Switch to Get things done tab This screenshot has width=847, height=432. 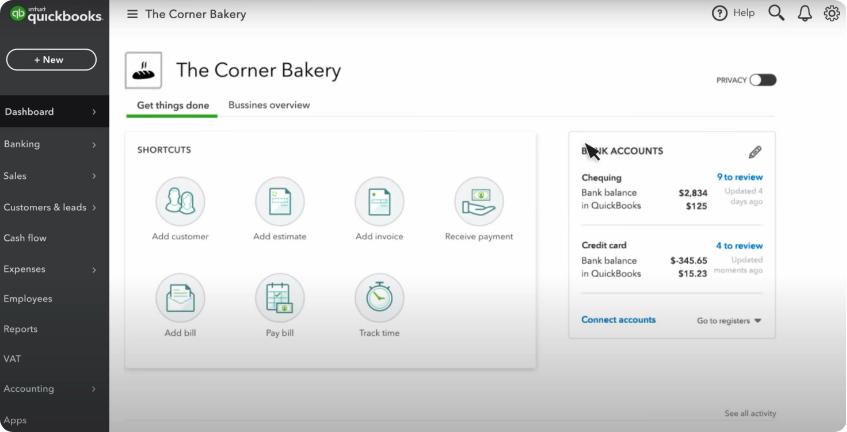click(173, 105)
